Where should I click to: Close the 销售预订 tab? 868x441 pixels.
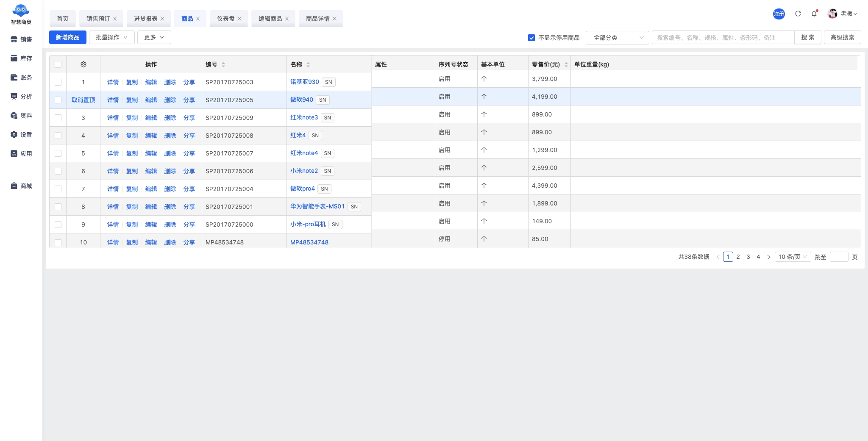[115, 19]
